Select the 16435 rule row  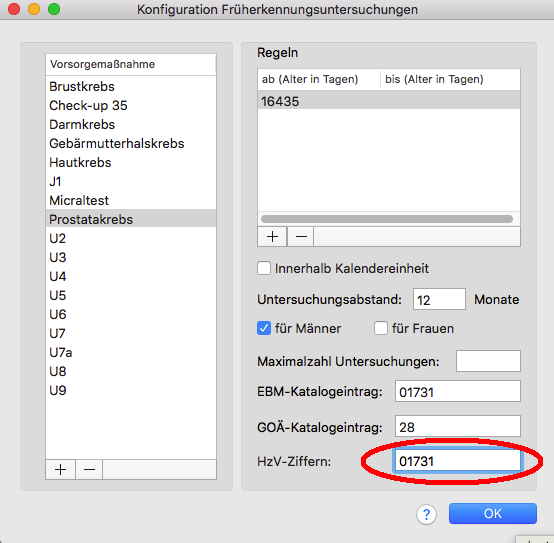click(389, 101)
